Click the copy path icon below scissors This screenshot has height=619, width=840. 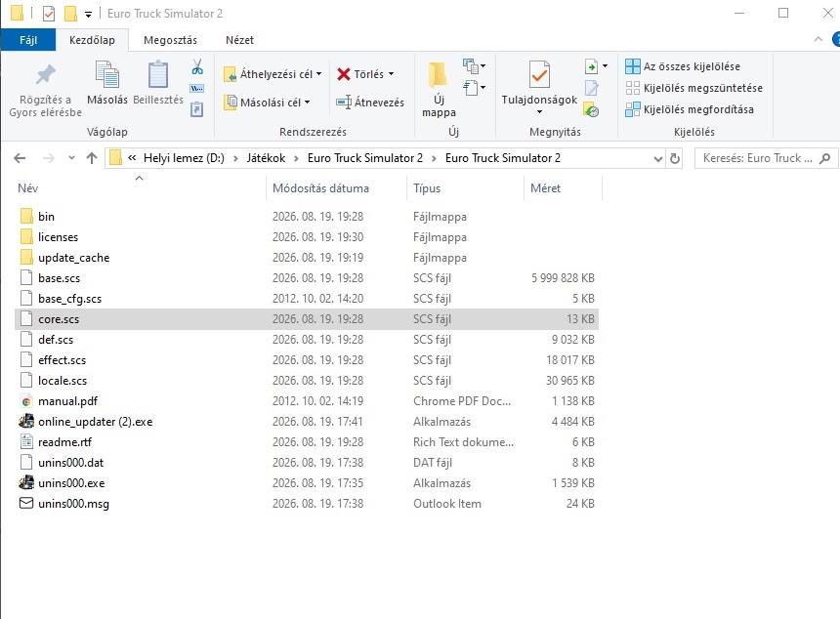(197, 88)
